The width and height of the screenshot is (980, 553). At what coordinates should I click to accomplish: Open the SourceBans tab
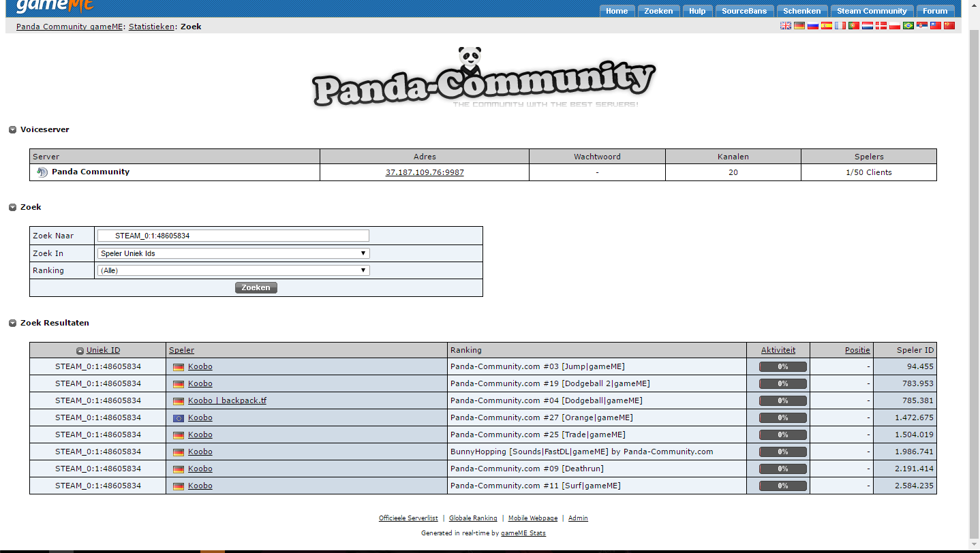pos(744,11)
